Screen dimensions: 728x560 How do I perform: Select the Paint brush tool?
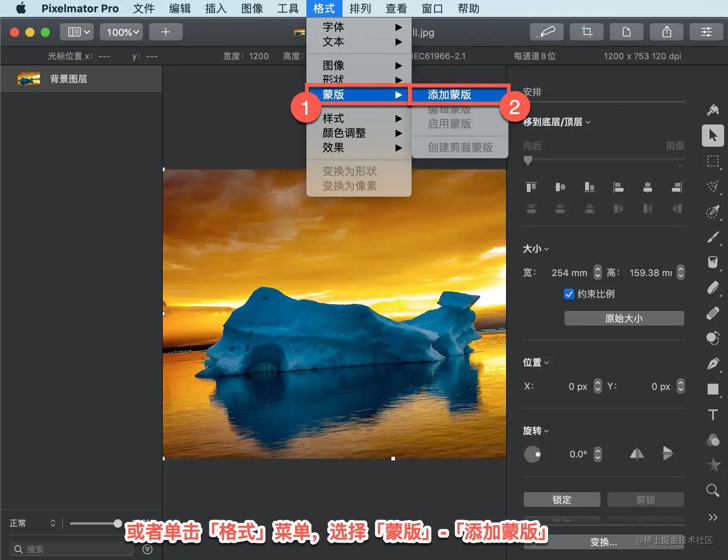[x=713, y=237]
